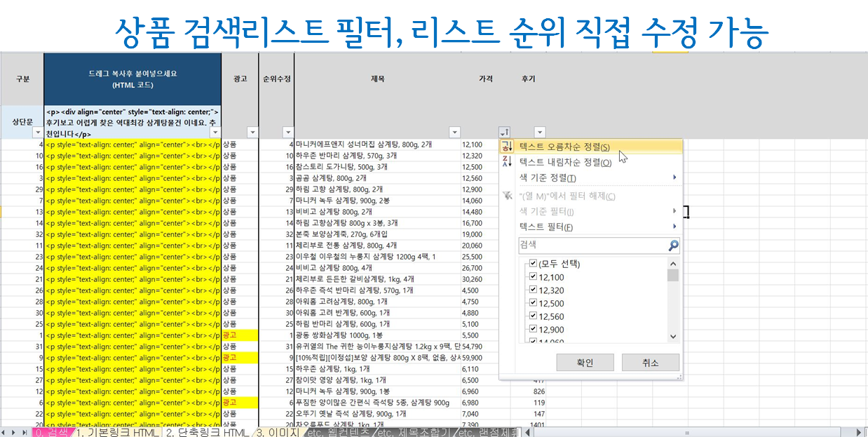Click filter list scrollbar up arrow

673,263
